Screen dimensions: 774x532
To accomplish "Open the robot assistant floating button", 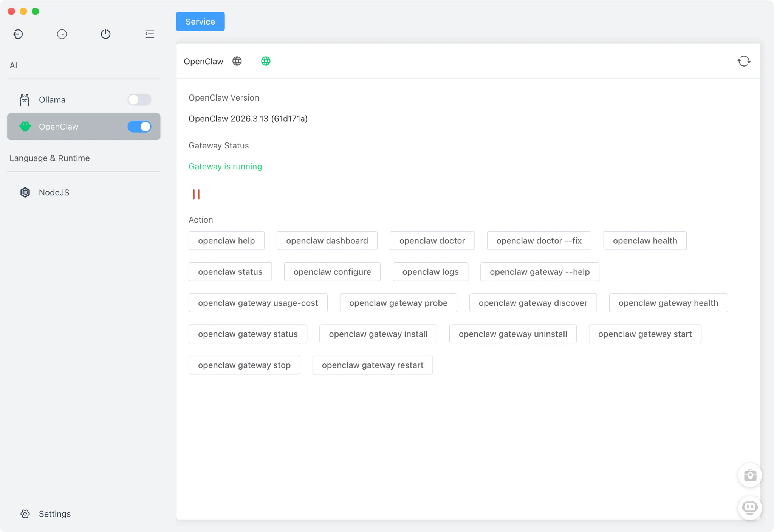I will pos(750,507).
